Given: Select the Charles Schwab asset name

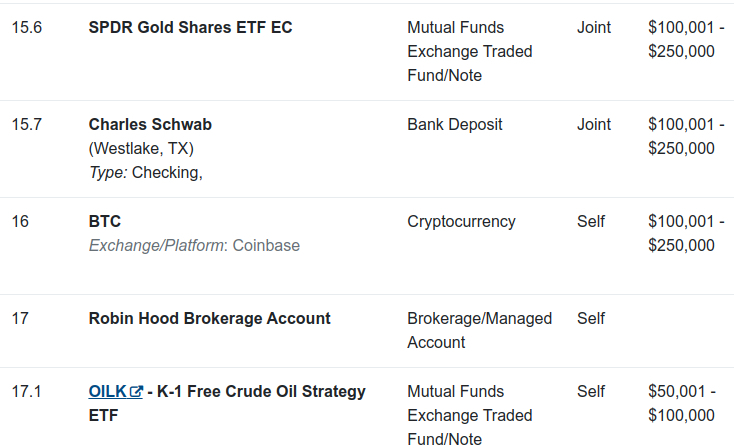Looking at the screenshot, I should coord(150,125).
